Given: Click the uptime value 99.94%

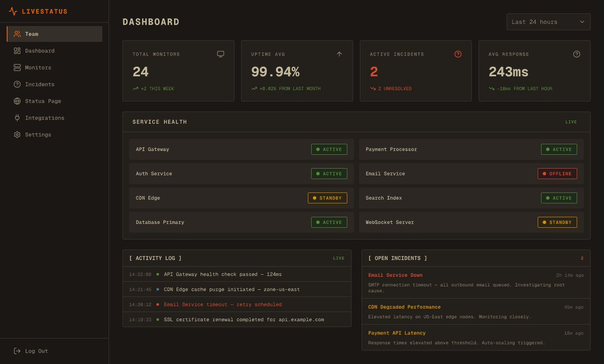Looking at the screenshot, I should click(x=275, y=72).
